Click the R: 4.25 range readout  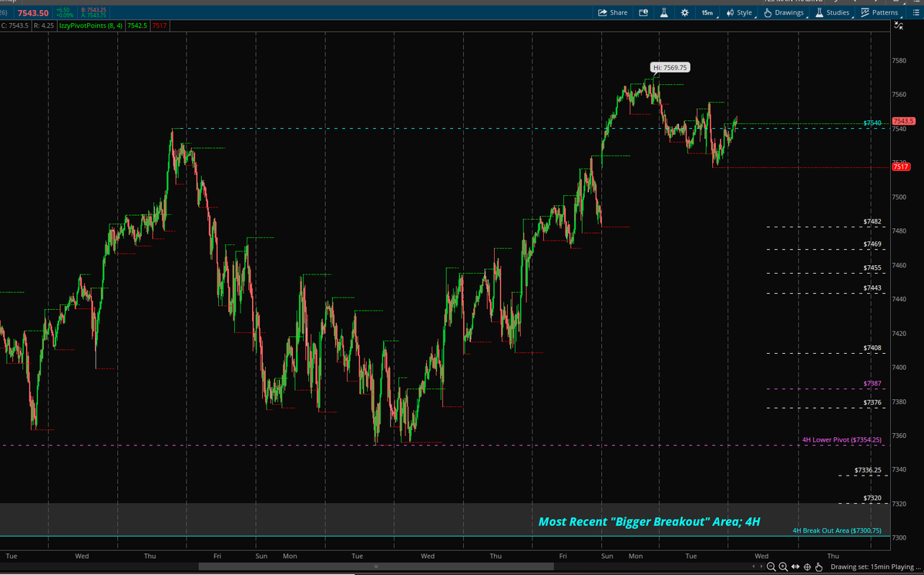coord(44,25)
